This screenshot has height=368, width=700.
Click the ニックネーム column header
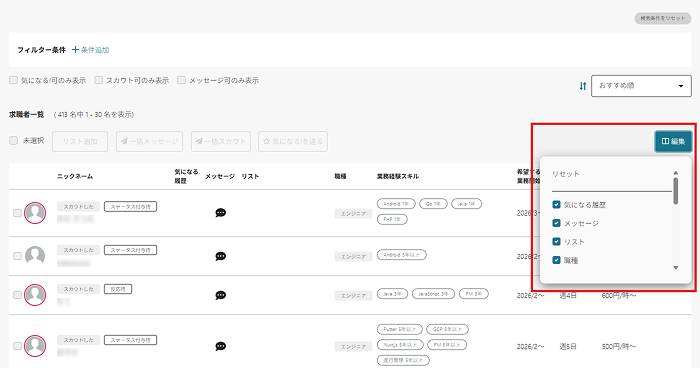pos(75,176)
